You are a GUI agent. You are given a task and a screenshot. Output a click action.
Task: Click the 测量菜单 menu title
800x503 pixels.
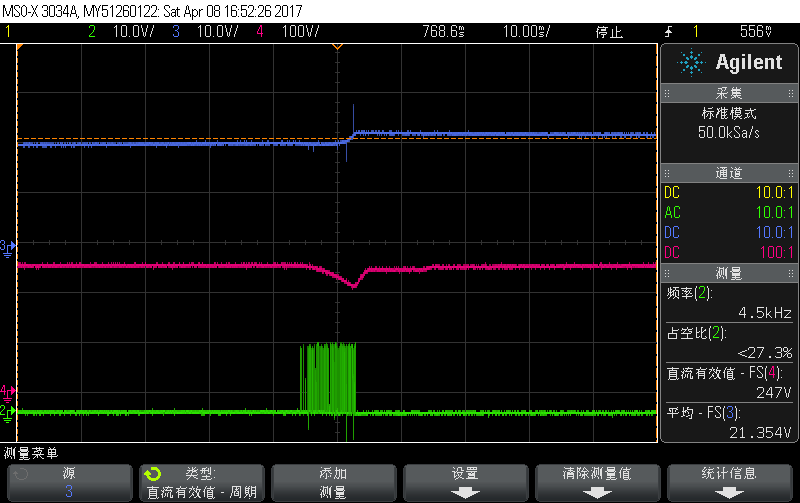coord(31,453)
